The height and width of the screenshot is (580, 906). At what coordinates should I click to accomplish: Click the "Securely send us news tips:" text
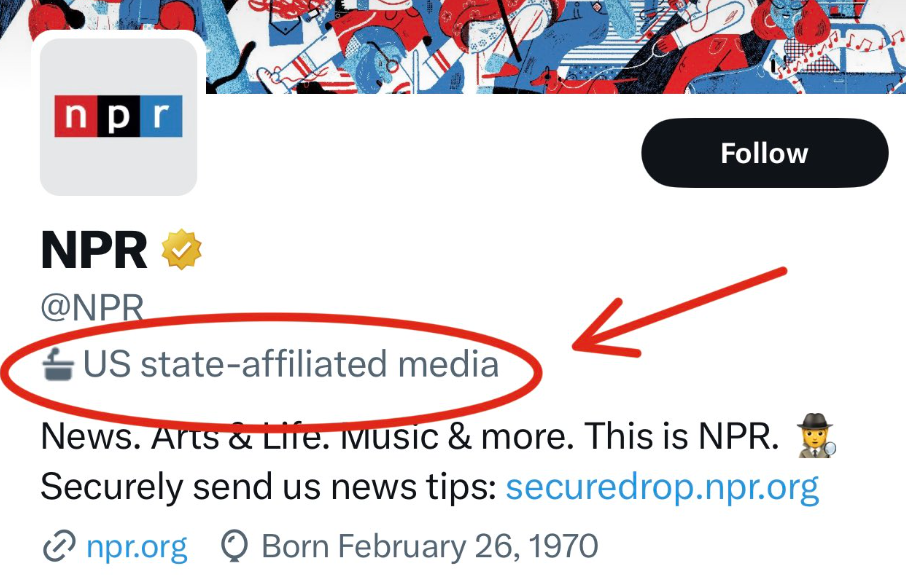268,488
